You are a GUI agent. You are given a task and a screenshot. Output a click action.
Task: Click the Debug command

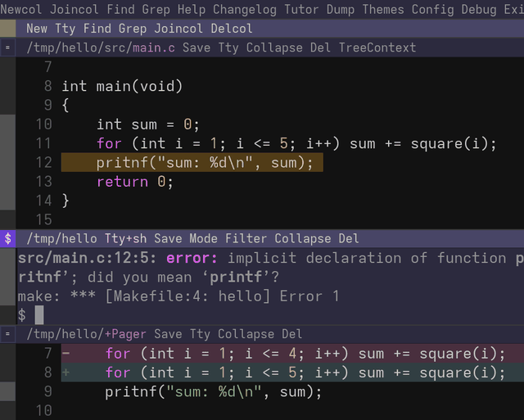[x=479, y=9]
